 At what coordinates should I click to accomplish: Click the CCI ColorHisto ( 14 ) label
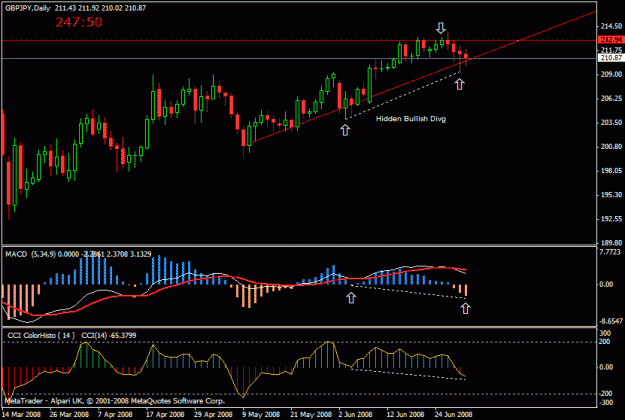pos(41,336)
